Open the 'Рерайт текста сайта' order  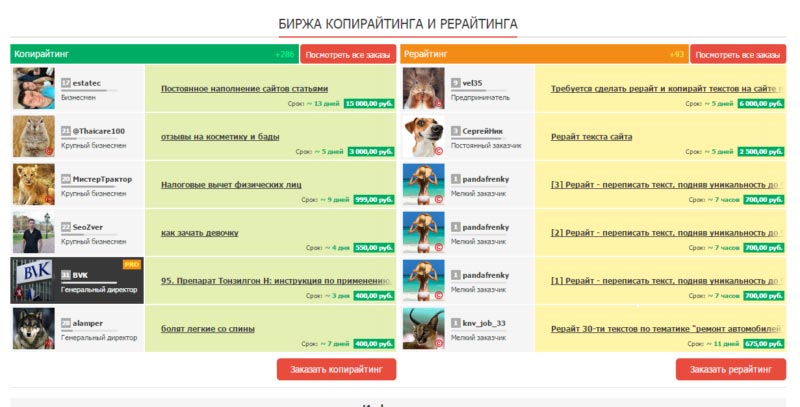click(x=591, y=136)
